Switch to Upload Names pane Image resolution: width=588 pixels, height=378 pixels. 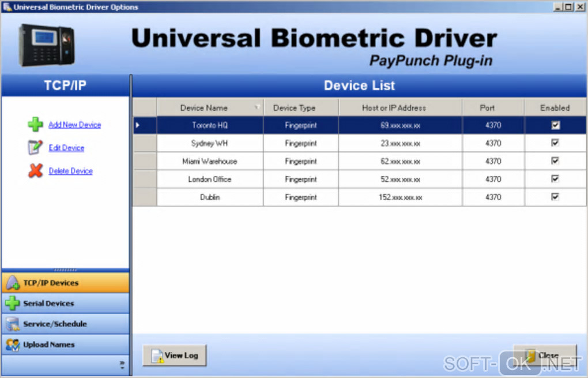coord(66,345)
